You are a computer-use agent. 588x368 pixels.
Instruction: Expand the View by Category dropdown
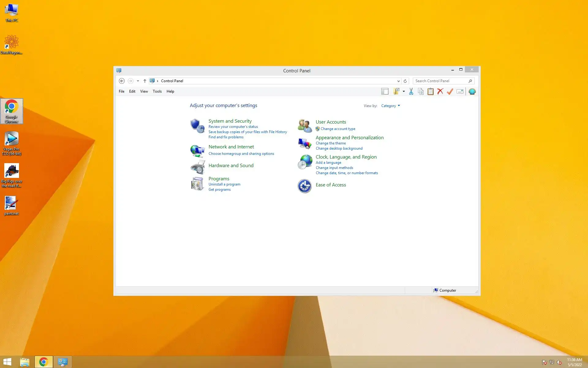click(390, 106)
